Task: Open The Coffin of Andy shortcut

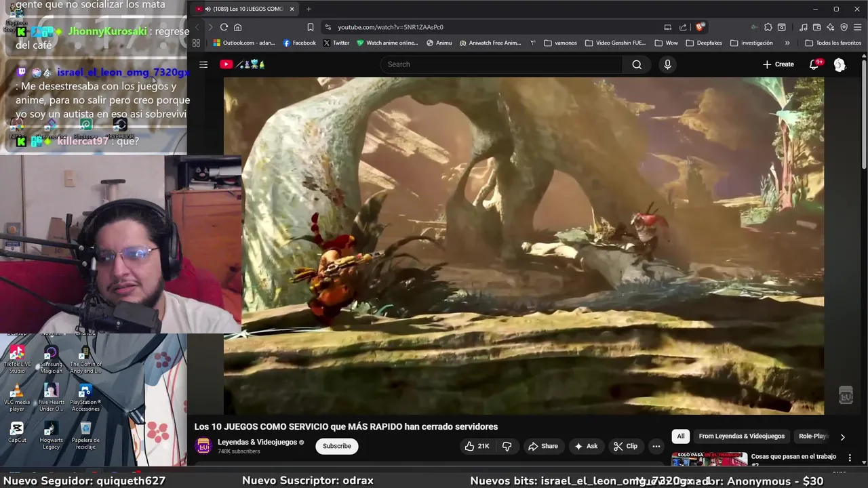Action: 85,359
